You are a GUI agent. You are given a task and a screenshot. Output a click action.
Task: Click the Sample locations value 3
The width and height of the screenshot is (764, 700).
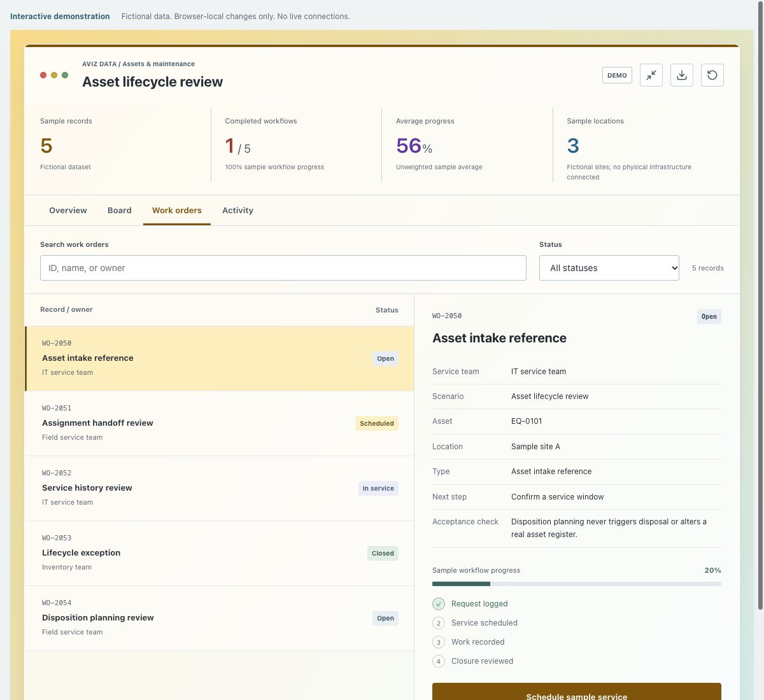pyautogui.click(x=573, y=146)
